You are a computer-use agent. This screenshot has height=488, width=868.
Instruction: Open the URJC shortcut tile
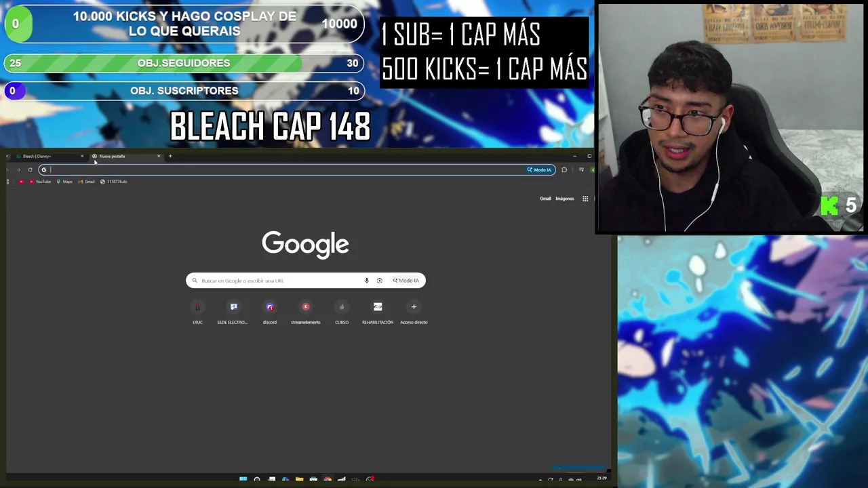(197, 312)
